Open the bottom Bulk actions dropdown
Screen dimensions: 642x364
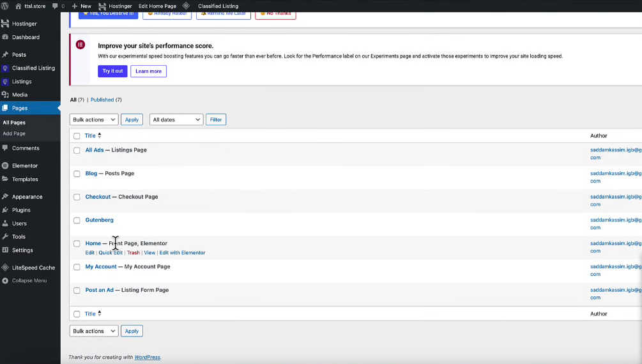point(94,331)
